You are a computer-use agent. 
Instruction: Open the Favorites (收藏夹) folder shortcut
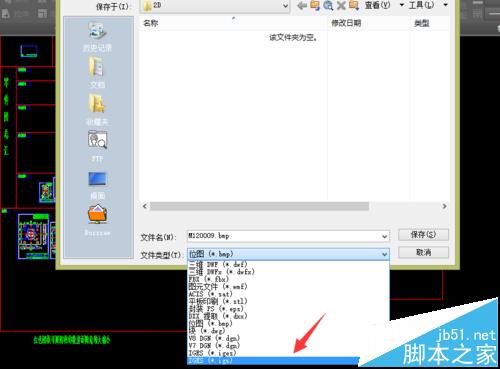97,110
